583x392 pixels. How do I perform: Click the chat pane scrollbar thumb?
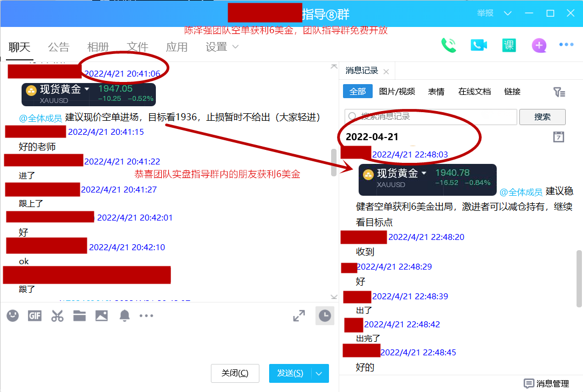pyautogui.click(x=333, y=162)
